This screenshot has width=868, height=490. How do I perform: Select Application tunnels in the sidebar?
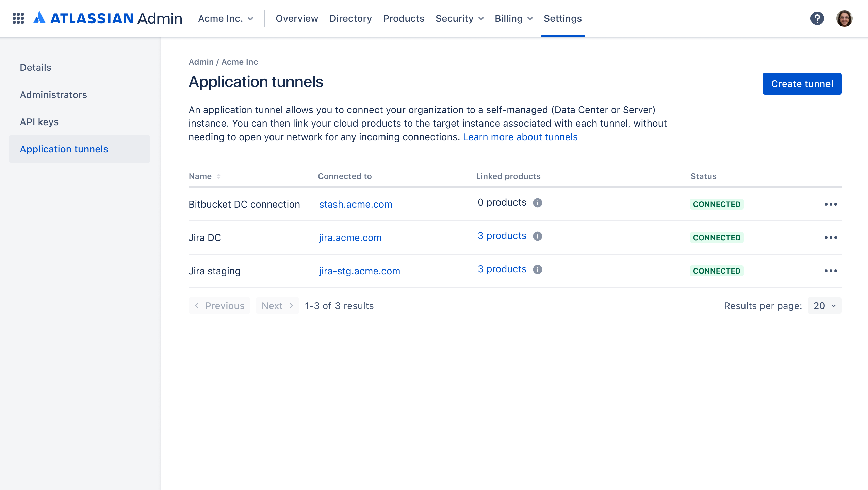point(80,149)
